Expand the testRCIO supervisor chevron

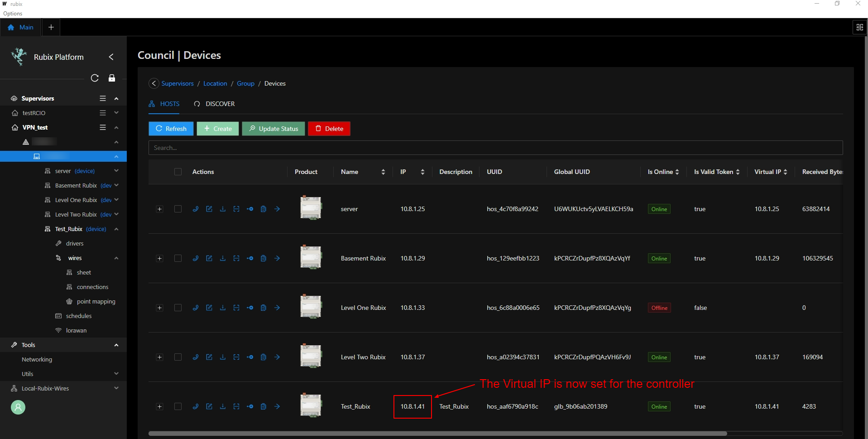coord(116,113)
